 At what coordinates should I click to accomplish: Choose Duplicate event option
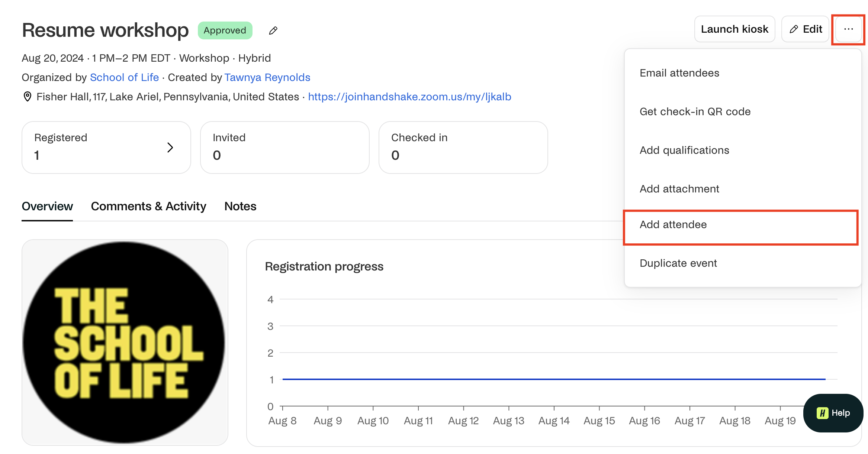pyautogui.click(x=743, y=263)
